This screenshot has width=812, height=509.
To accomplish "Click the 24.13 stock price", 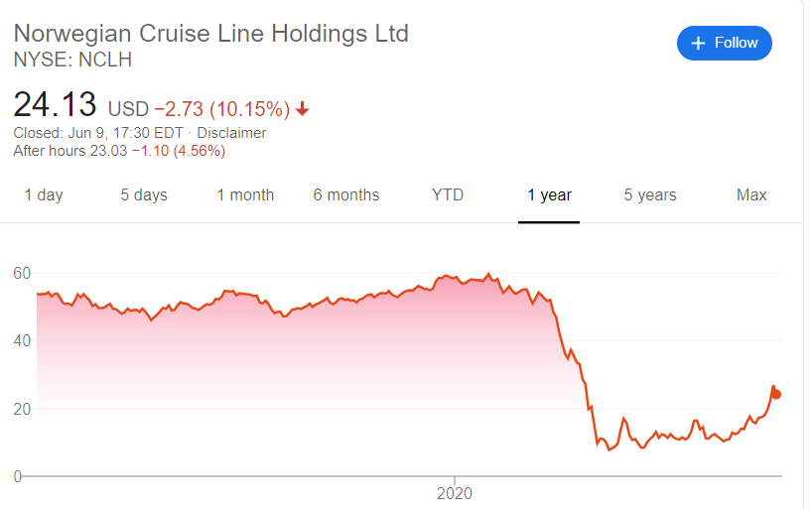I will [x=55, y=105].
